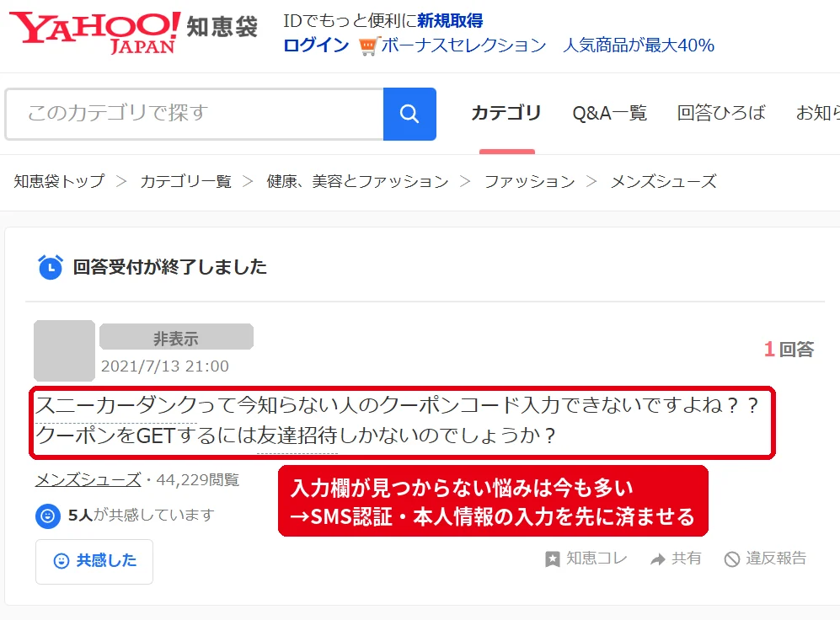Go to 知恵袋トップ breadcrumb

[60, 181]
